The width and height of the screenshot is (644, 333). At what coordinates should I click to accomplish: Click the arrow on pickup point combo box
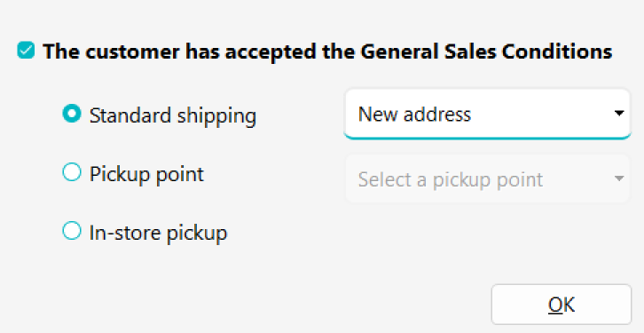pos(619,178)
